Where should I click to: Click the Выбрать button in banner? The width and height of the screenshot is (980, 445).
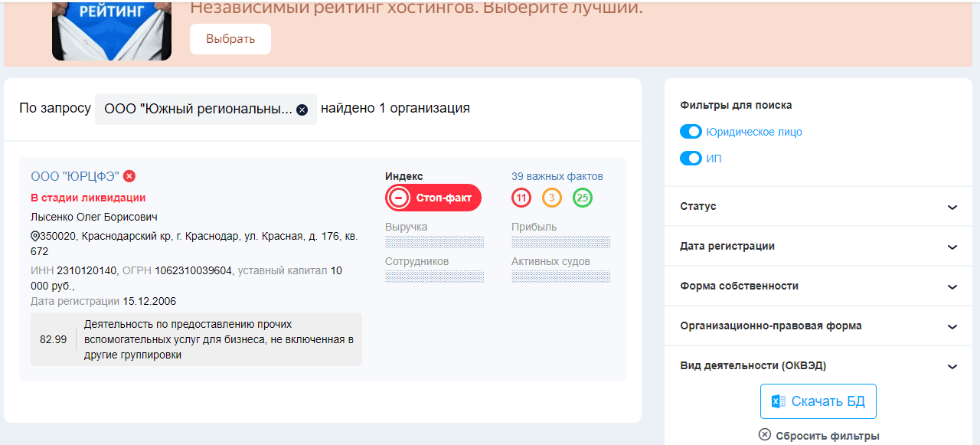coord(230,39)
